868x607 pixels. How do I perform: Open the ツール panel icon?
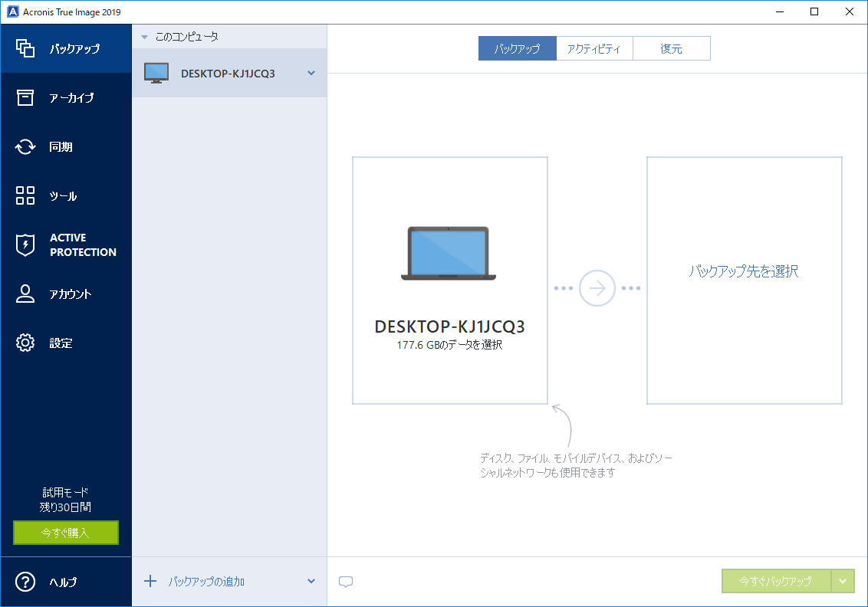pos(25,195)
